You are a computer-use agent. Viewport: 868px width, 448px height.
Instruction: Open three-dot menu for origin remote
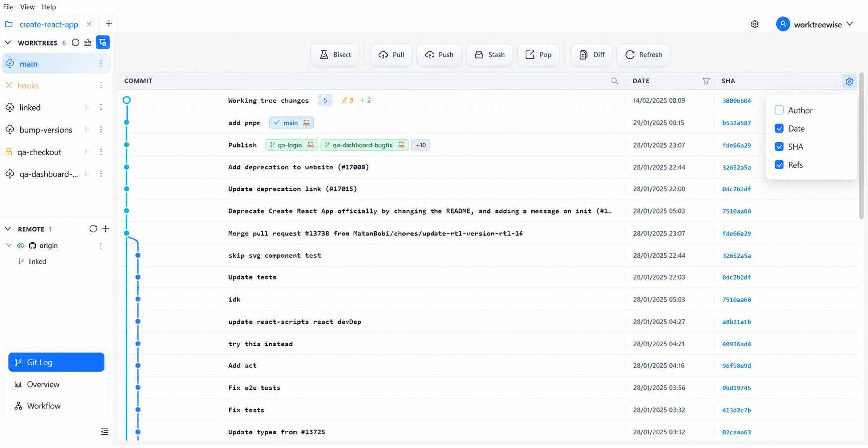[x=101, y=246]
